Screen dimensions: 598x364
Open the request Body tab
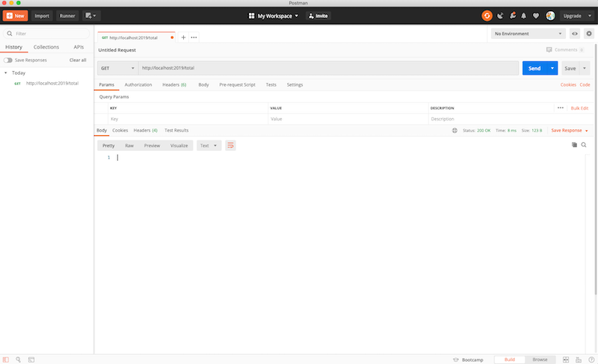tap(203, 84)
